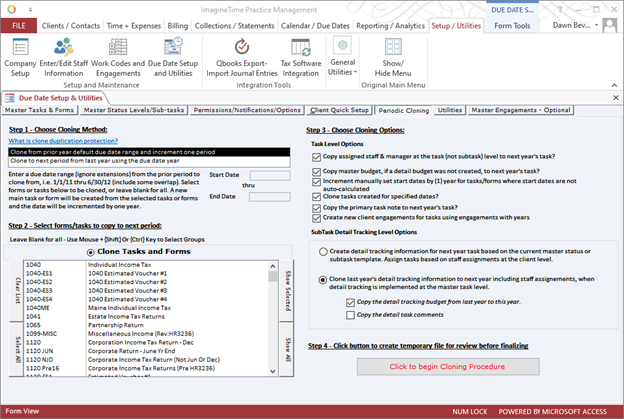Choose Clone to next period from last year
Viewport: 624px width, 419px height.
pyautogui.click(x=98, y=160)
